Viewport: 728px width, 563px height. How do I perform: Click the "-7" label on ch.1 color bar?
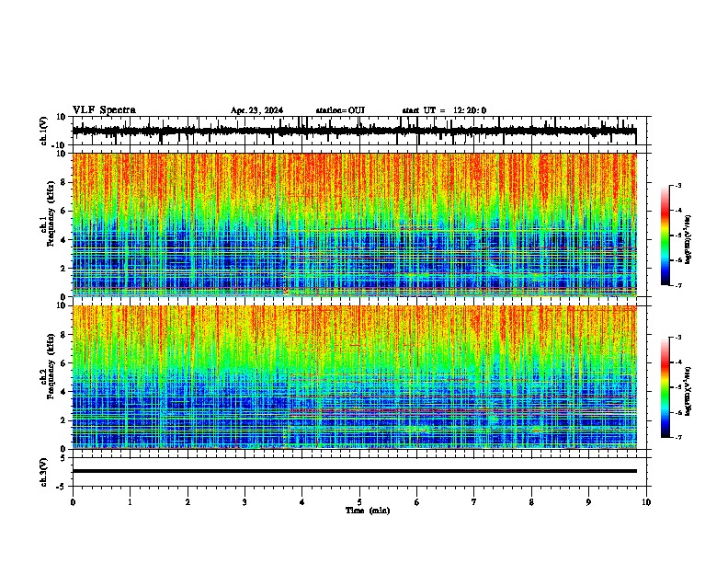coord(677,285)
